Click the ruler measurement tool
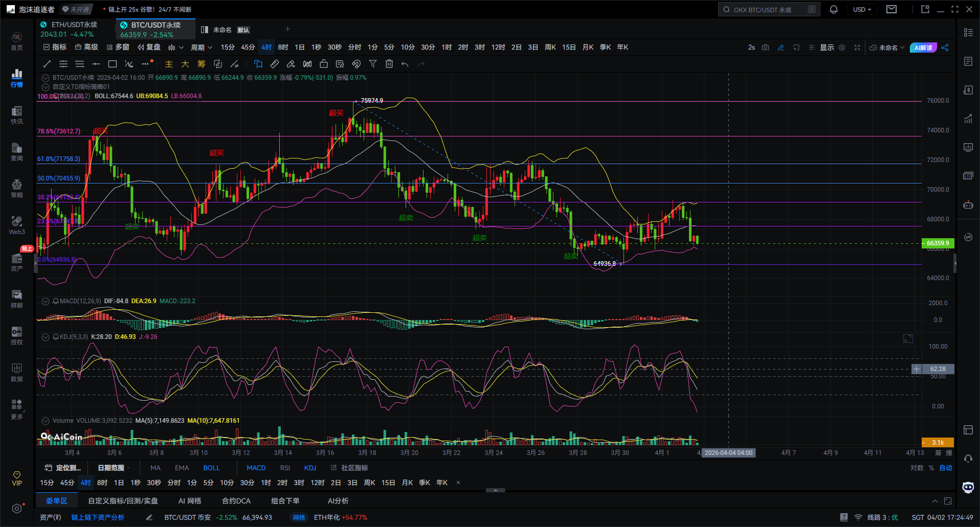This screenshot has height=527, width=980. [x=275, y=64]
